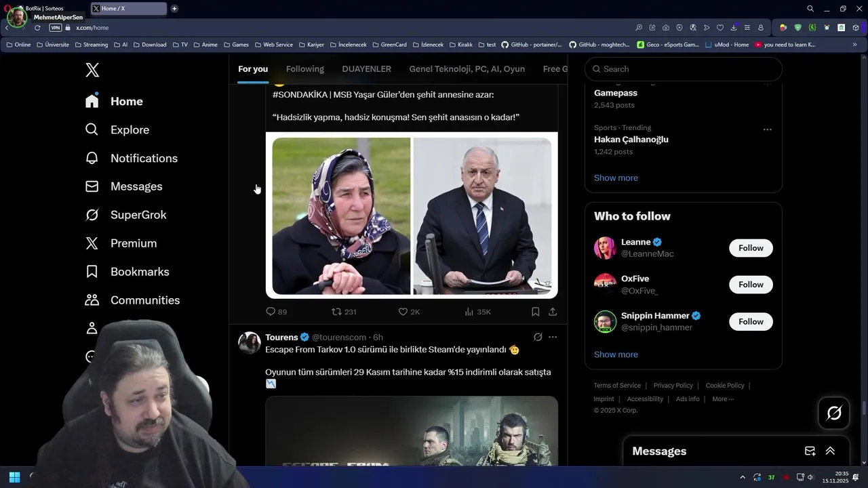Open the Ads info link
This screenshot has height=488, width=868.
(688, 399)
